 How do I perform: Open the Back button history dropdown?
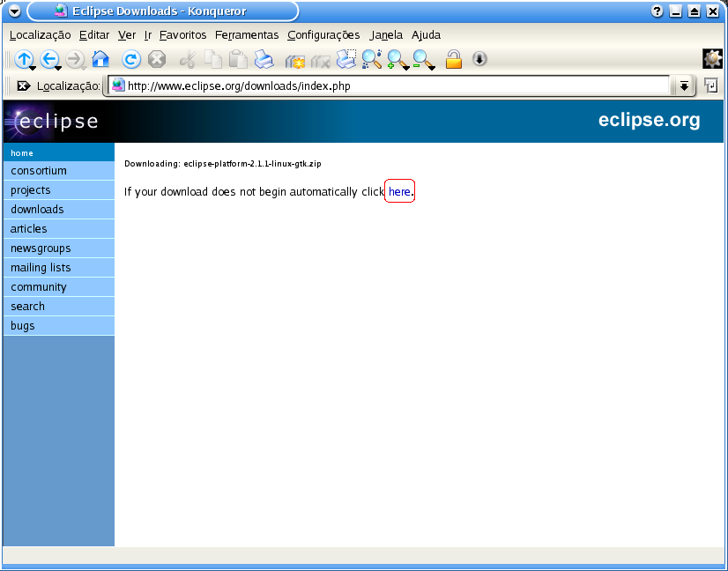click(x=58, y=68)
